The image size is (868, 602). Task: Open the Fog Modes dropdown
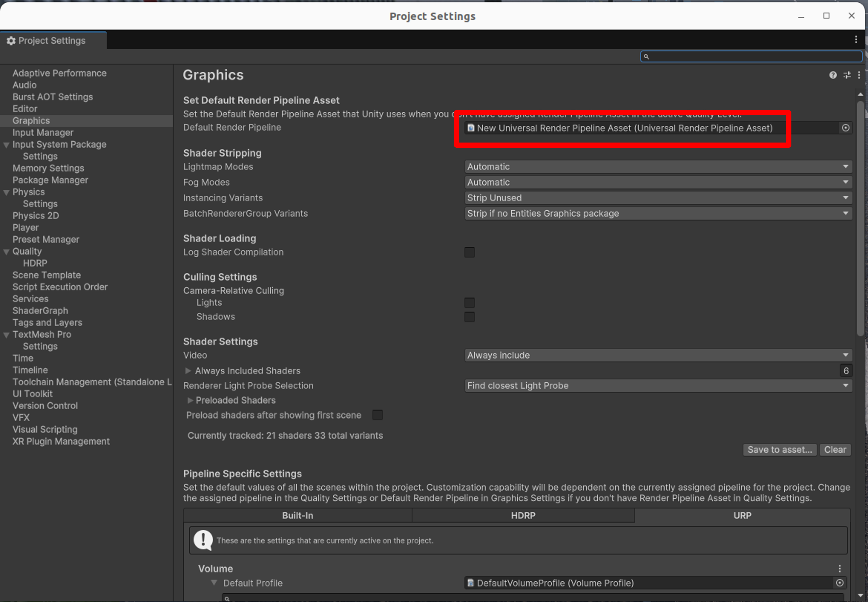[658, 182]
